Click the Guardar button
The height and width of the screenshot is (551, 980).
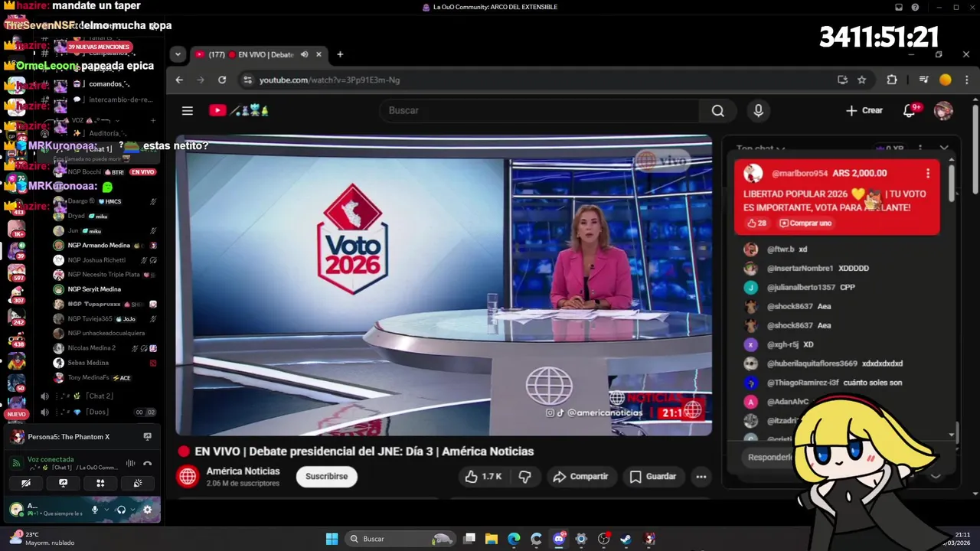click(653, 477)
